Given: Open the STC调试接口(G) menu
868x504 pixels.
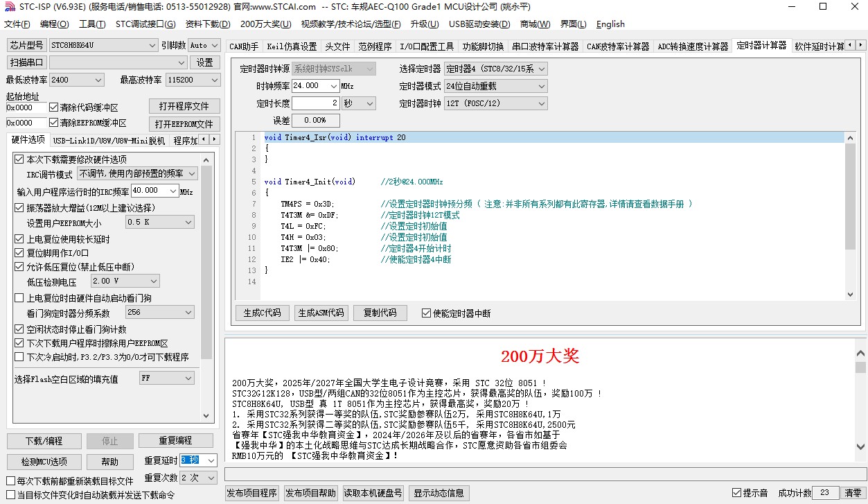Looking at the screenshot, I should coord(145,24).
